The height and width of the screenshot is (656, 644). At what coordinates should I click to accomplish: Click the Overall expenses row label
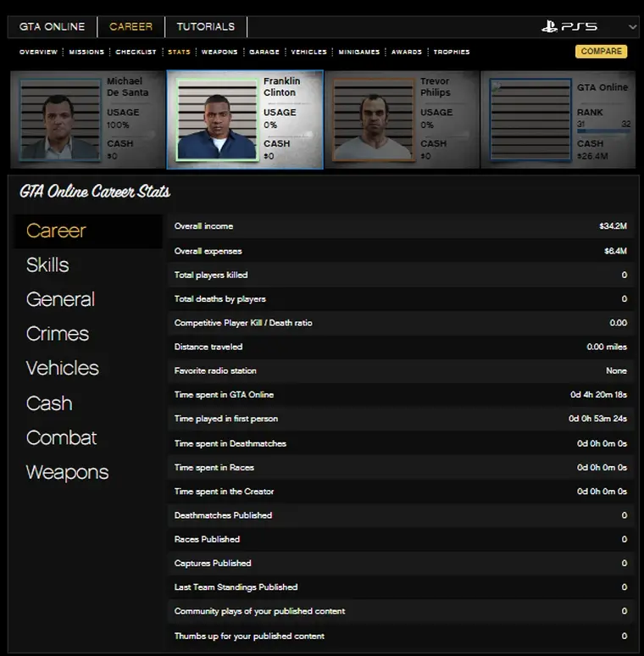point(208,251)
